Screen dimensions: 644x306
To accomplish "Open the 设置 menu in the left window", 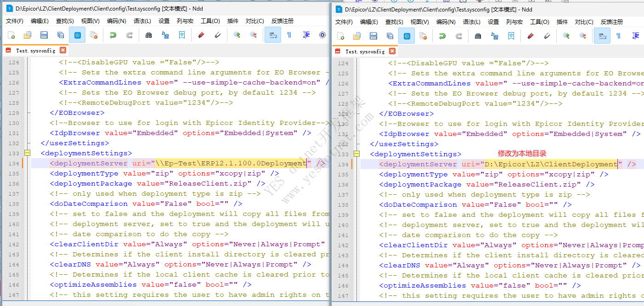I will (x=164, y=21).
